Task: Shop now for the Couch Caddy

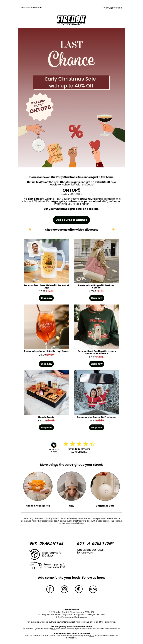Action: pyautogui.click(x=46, y=427)
